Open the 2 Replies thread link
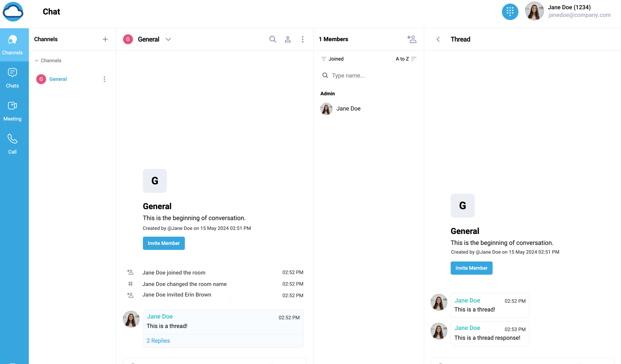Screen dimensions: 621x364 tap(158, 341)
